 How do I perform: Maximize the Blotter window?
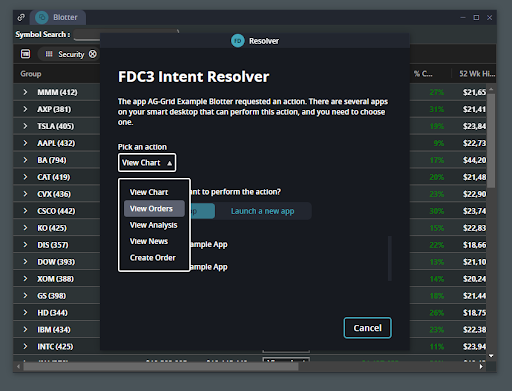[x=476, y=17]
